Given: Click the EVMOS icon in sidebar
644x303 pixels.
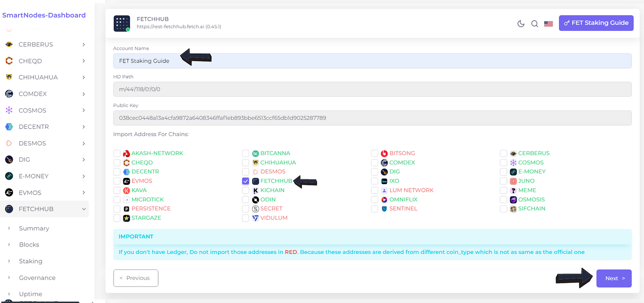Looking at the screenshot, I should (x=9, y=193).
